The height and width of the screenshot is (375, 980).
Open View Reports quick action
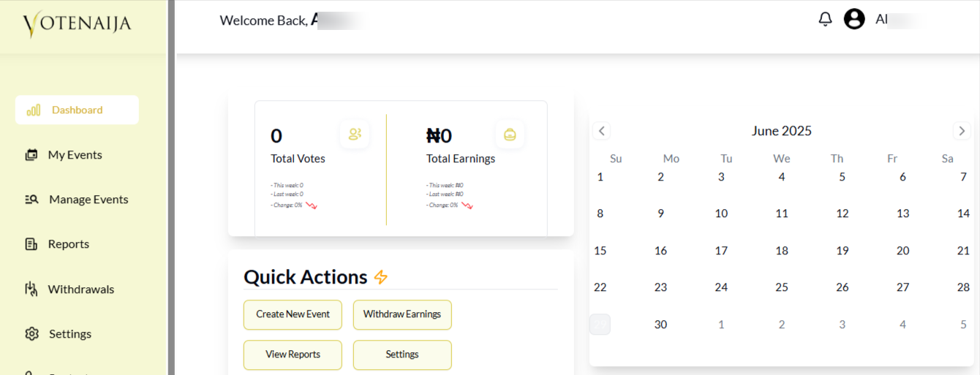(x=293, y=355)
